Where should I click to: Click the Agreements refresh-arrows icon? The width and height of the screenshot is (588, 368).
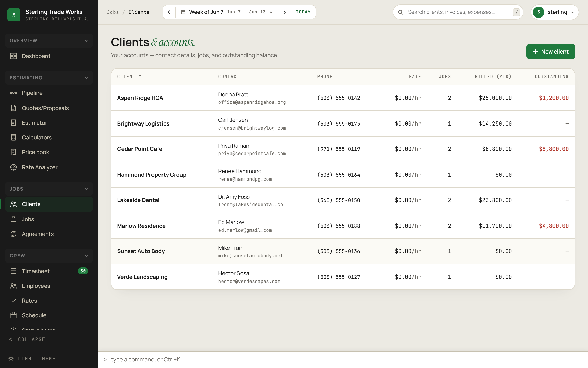point(13,234)
